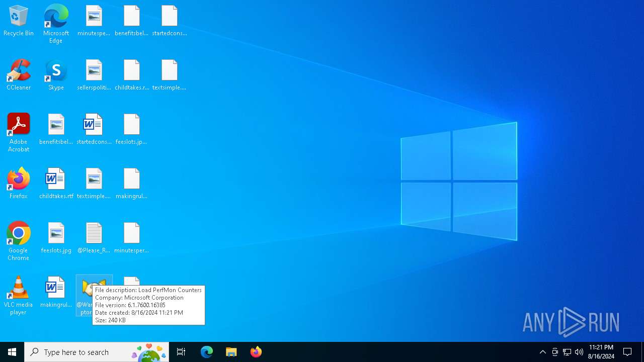
Task: Click the Meet Now camera tray icon
Action: coord(555,352)
